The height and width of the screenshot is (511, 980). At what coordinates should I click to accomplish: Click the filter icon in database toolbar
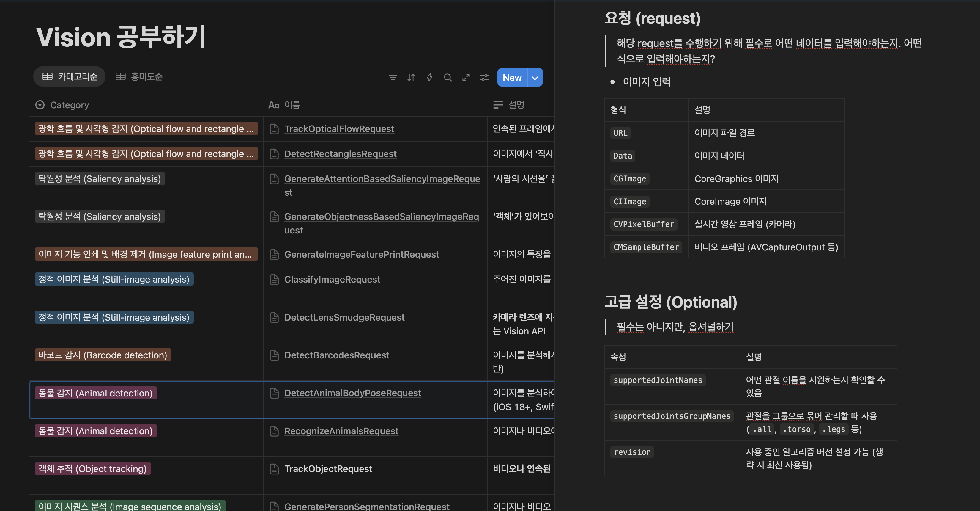(393, 78)
